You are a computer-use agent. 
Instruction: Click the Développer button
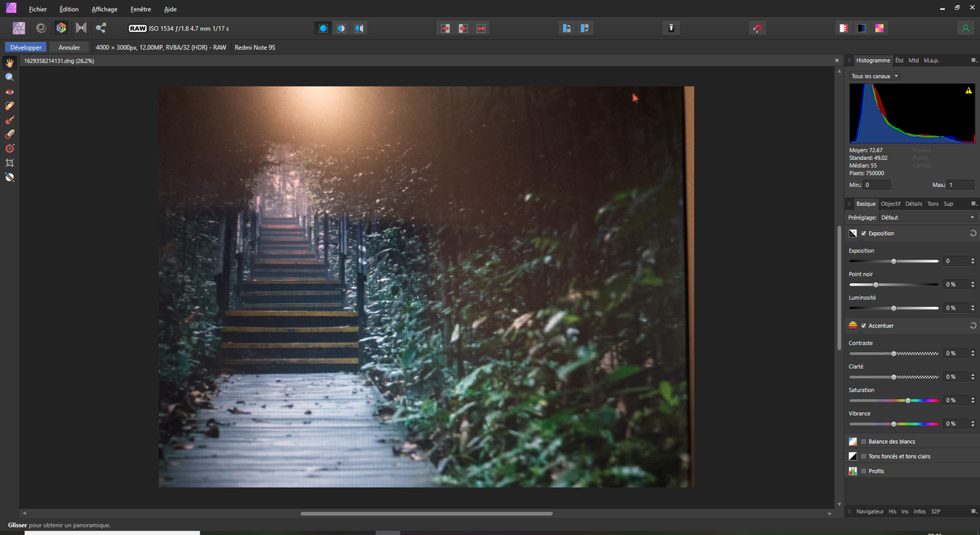click(x=26, y=47)
